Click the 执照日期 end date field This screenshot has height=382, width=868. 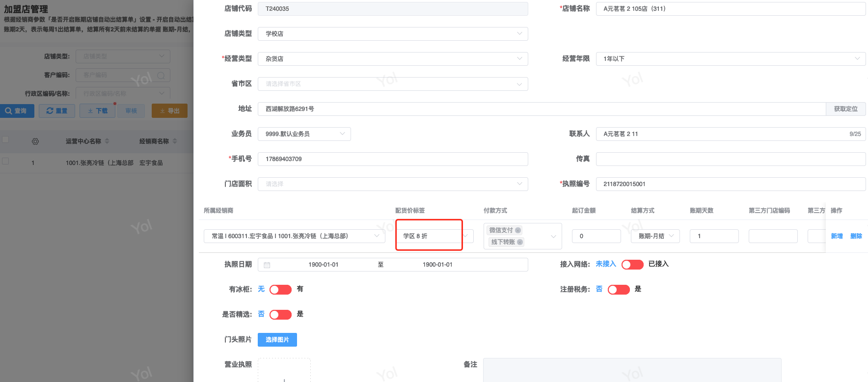pos(437,265)
